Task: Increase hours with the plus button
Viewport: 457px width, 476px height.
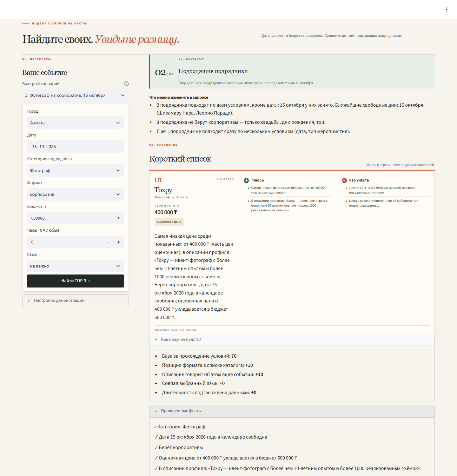Action: 119,242
